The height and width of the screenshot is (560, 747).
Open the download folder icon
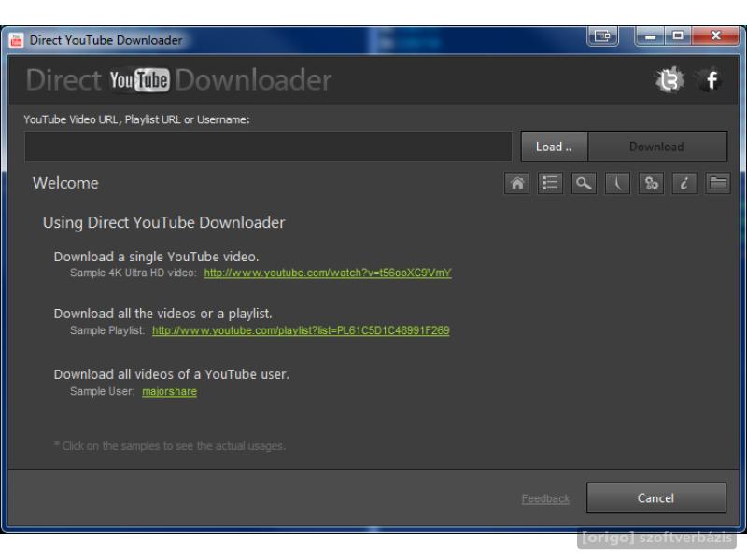coord(718,183)
